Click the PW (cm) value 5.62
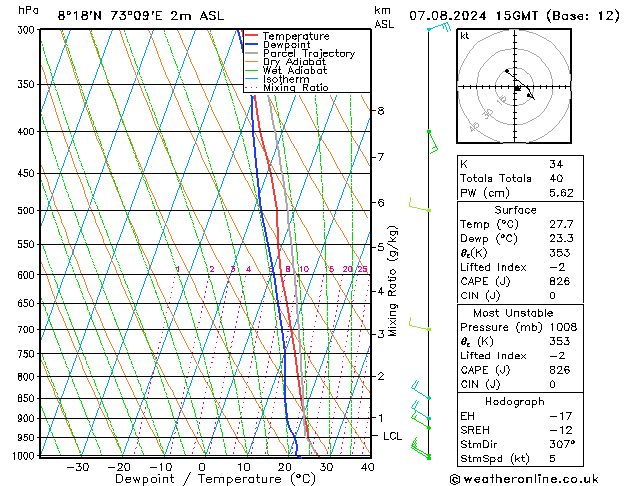 561,193
